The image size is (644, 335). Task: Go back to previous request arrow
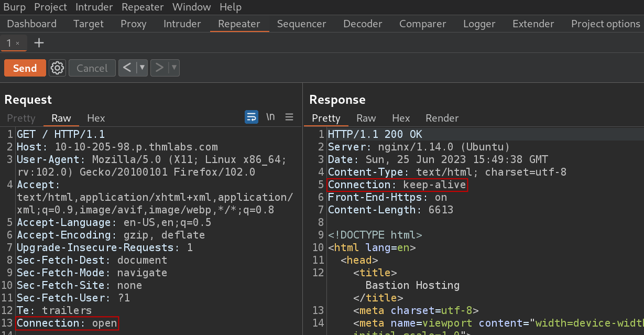[127, 68]
